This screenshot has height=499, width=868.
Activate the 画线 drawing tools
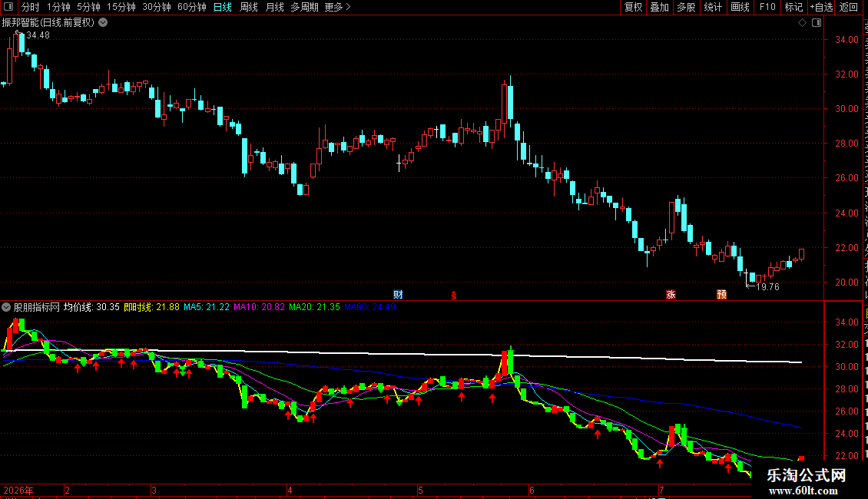tap(740, 7)
